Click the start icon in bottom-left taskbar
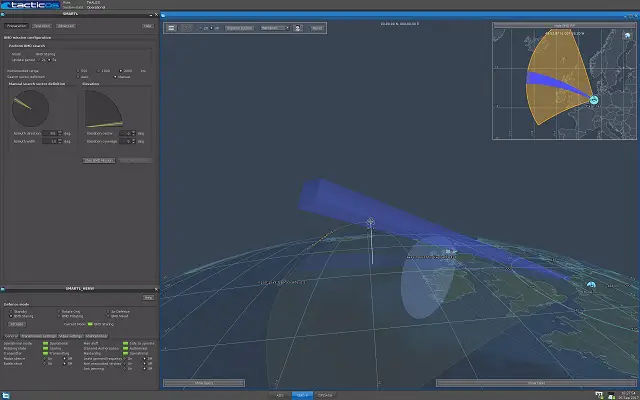The width and height of the screenshot is (640, 400). click(x=5, y=394)
